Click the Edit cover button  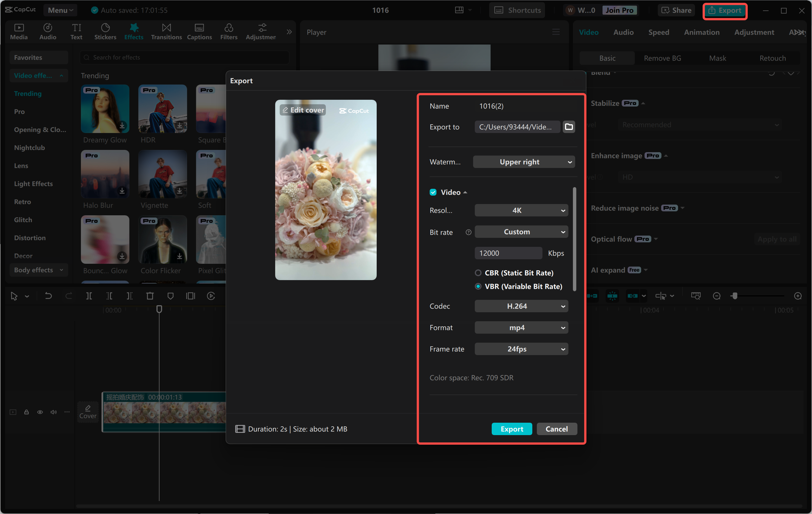pyautogui.click(x=302, y=110)
